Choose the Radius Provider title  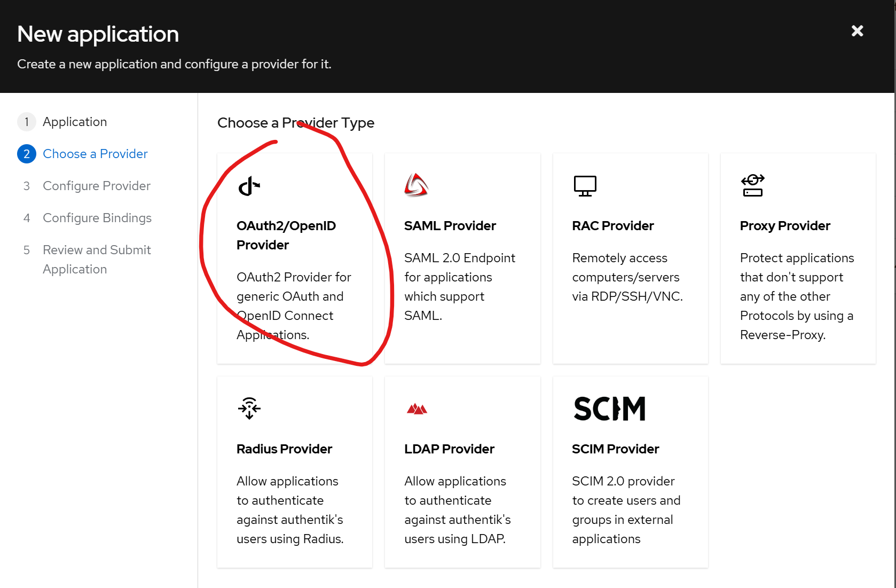(x=284, y=449)
